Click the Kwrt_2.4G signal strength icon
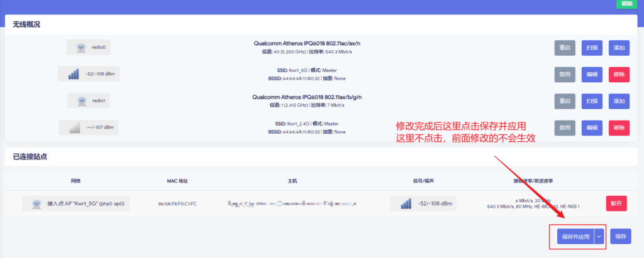 tap(75, 127)
